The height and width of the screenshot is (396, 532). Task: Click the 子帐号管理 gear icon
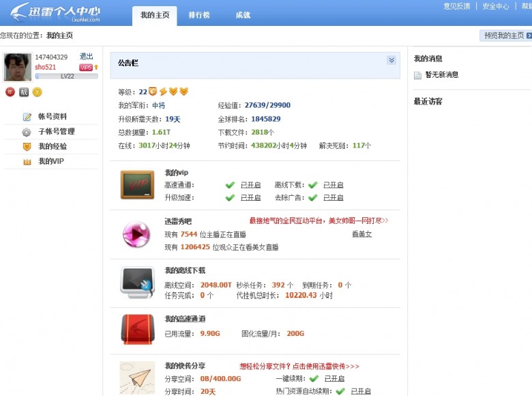[27, 132]
